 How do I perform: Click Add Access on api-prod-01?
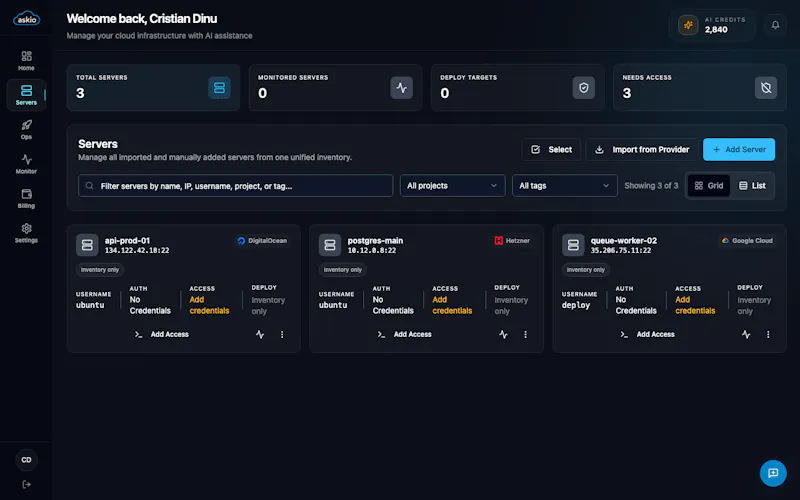162,334
